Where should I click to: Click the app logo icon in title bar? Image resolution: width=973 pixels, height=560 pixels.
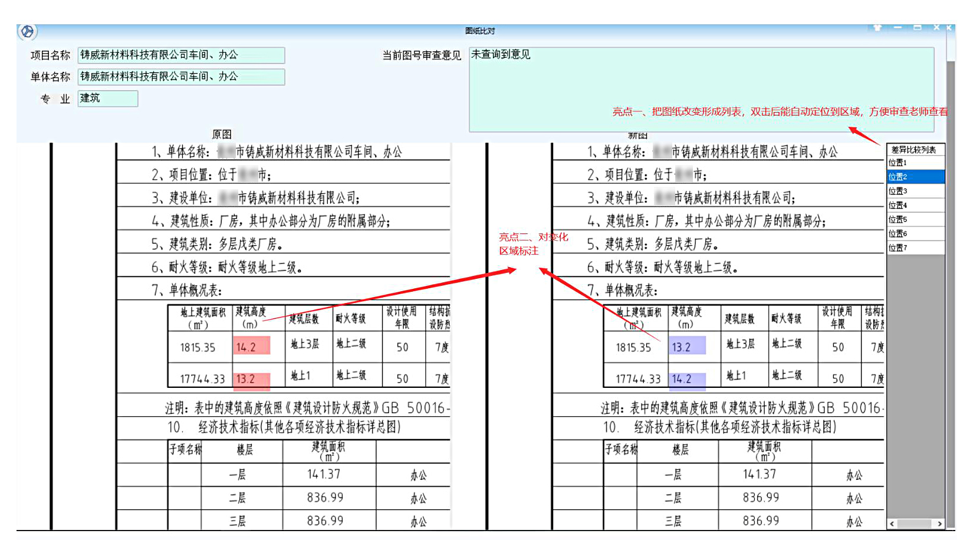point(27,31)
